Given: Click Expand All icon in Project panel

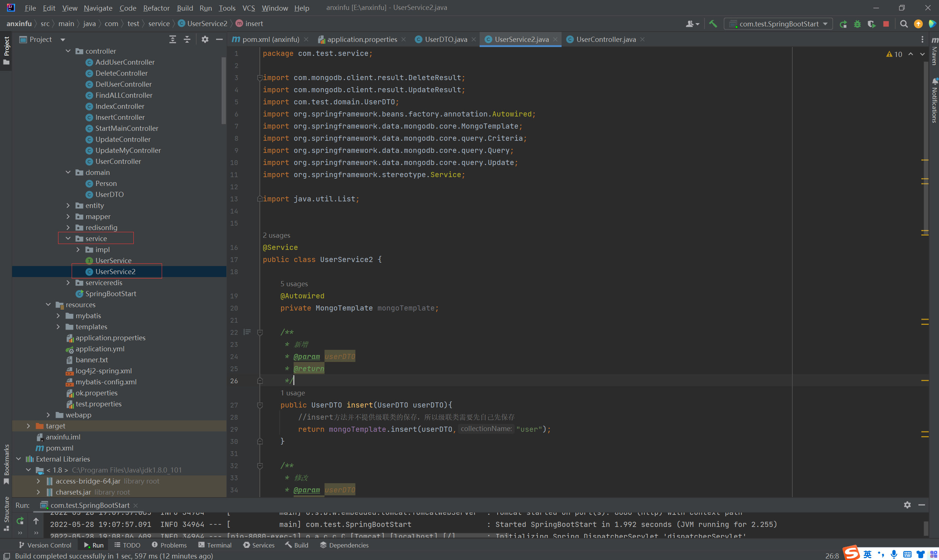Looking at the screenshot, I should pos(172,39).
